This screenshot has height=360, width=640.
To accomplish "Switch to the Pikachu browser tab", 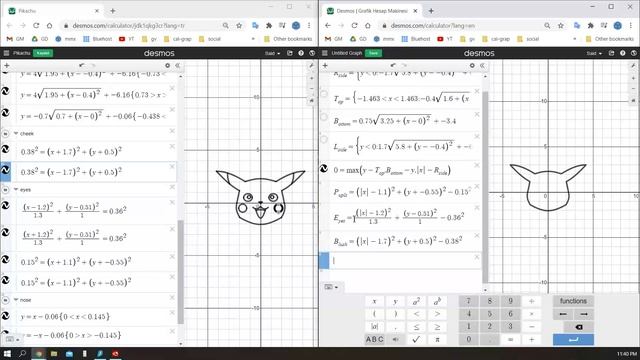I will pyautogui.click(x=53, y=11).
